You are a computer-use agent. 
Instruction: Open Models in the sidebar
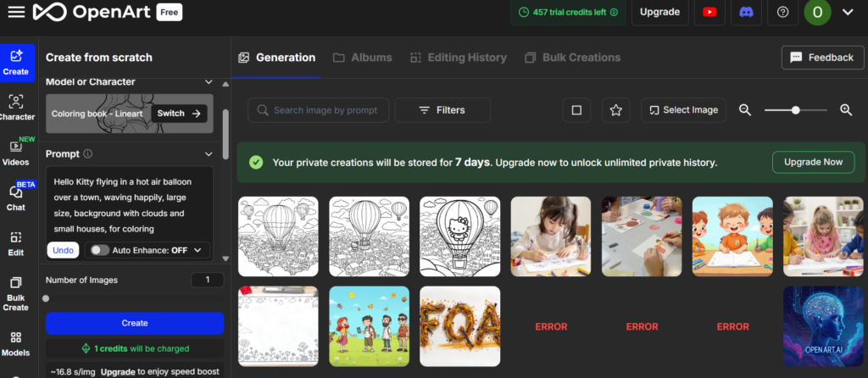click(15, 344)
